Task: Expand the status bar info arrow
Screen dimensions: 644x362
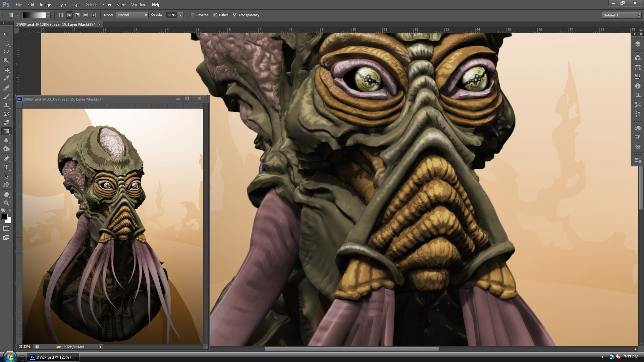Action: pos(100,347)
